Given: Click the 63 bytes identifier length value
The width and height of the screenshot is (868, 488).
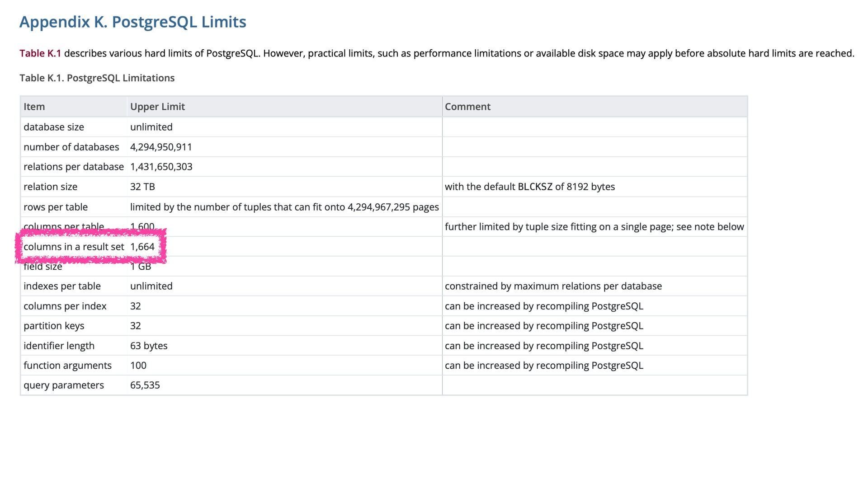Looking at the screenshot, I should click(149, 346).
